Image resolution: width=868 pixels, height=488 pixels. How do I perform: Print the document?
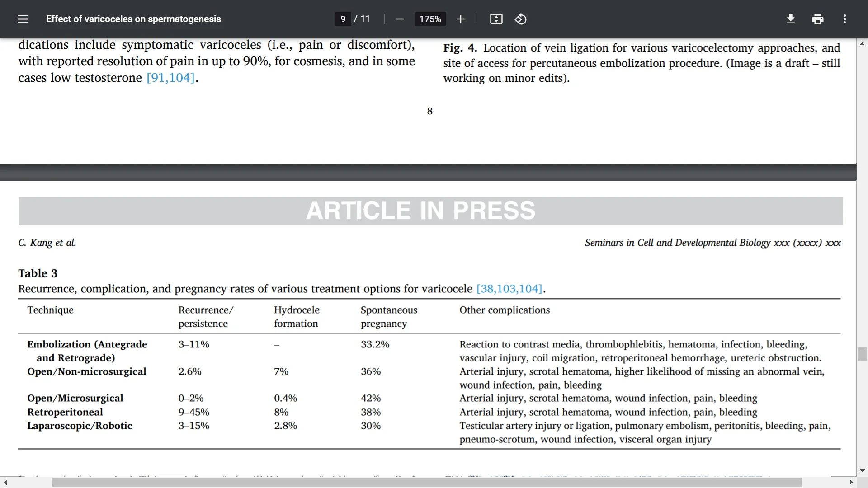817,19
